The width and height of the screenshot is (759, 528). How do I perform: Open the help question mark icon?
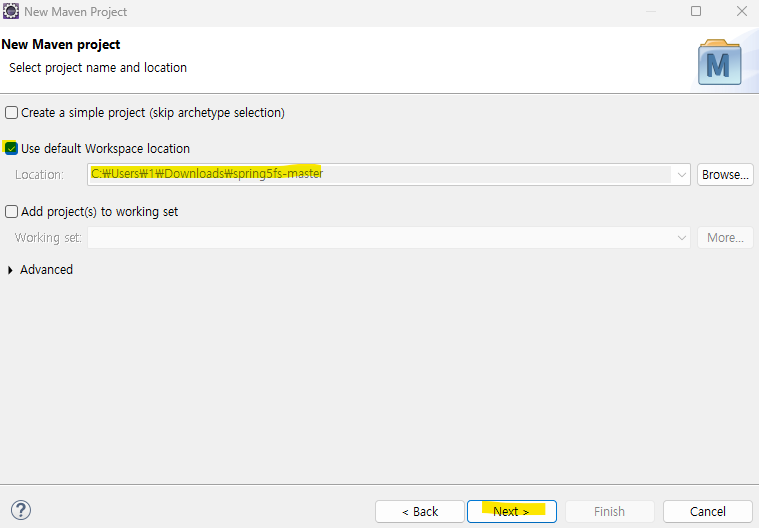pyautogui.click(x=21, y=510)
